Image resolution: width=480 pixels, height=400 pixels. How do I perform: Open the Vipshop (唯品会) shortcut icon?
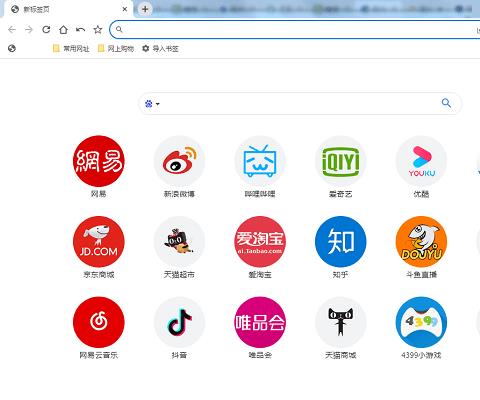click(260, 322)
